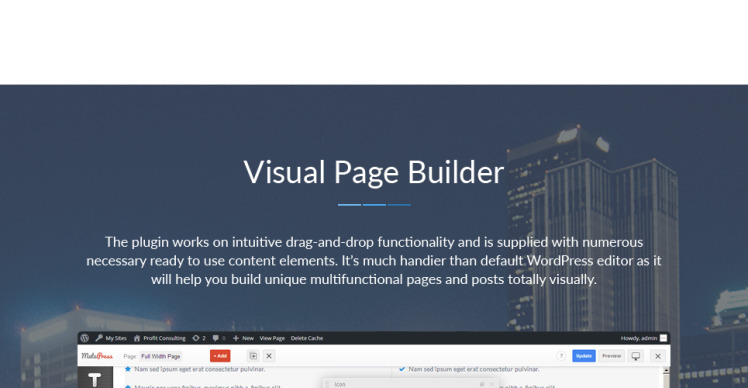
Task: Open the My Sites menu
Action: click(111, 338)
